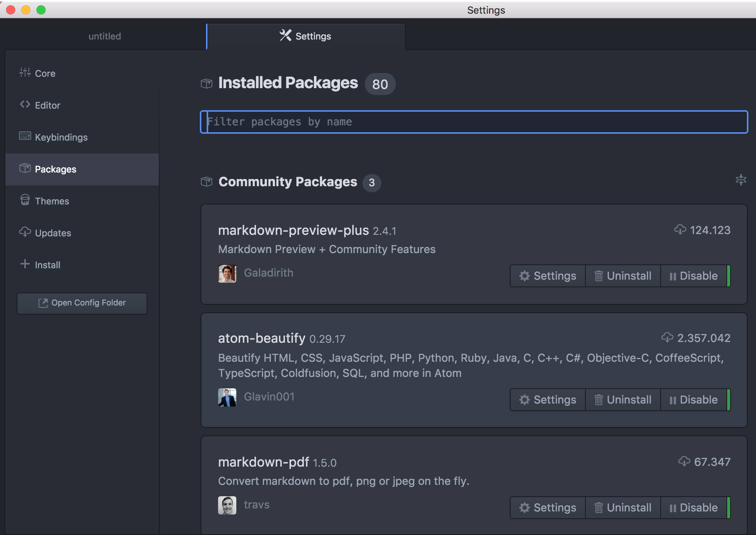
Task: Select Packages in the sidebar
Action: coord(82,169)
